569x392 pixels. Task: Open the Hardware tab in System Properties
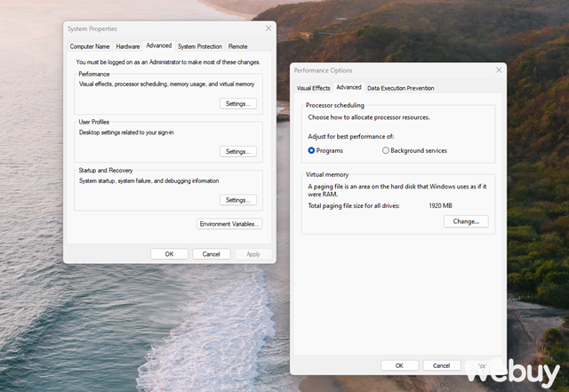128,46
